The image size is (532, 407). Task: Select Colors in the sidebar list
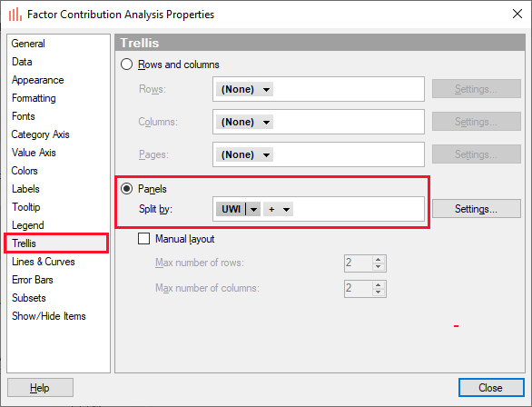pyautogui.click(x=25, y=171)
